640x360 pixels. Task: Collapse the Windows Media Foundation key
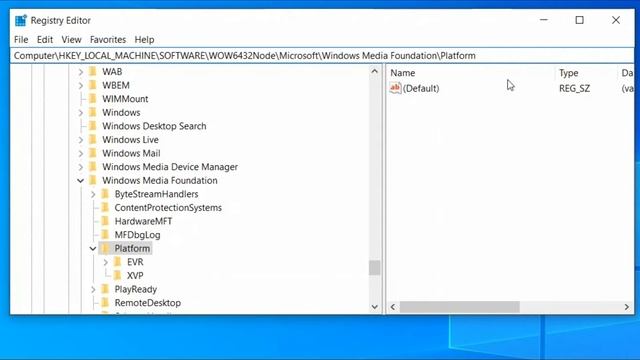coord(80,180)
